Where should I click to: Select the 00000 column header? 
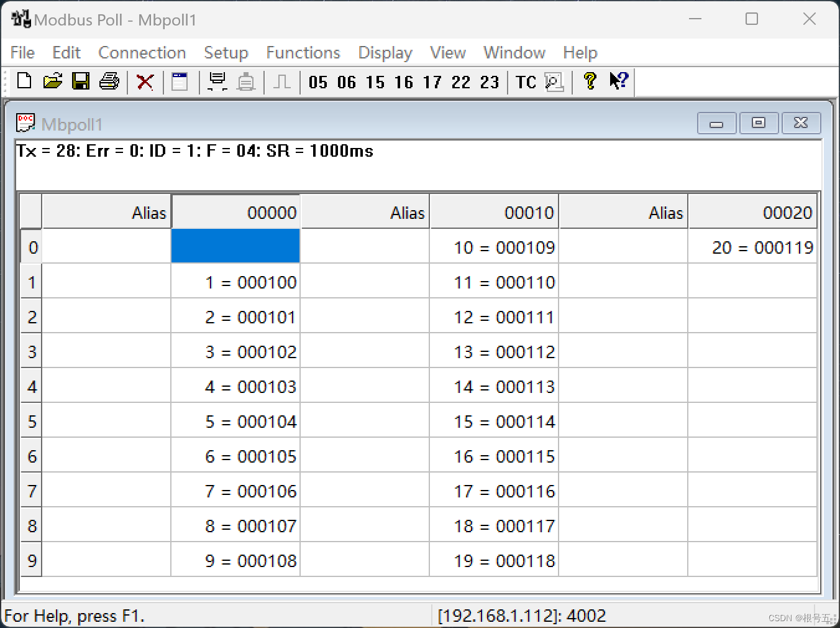[x=235, y=212]
